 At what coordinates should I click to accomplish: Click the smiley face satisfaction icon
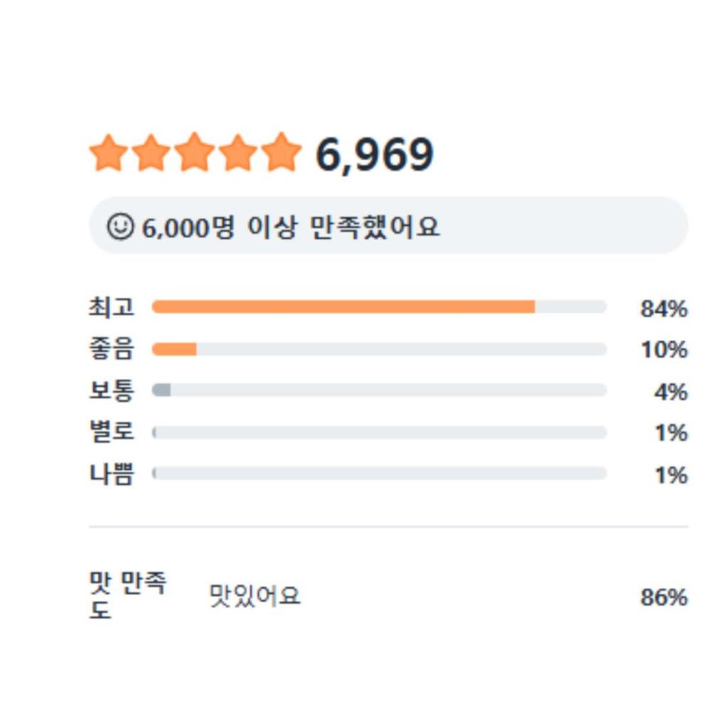tap(121, 227)
